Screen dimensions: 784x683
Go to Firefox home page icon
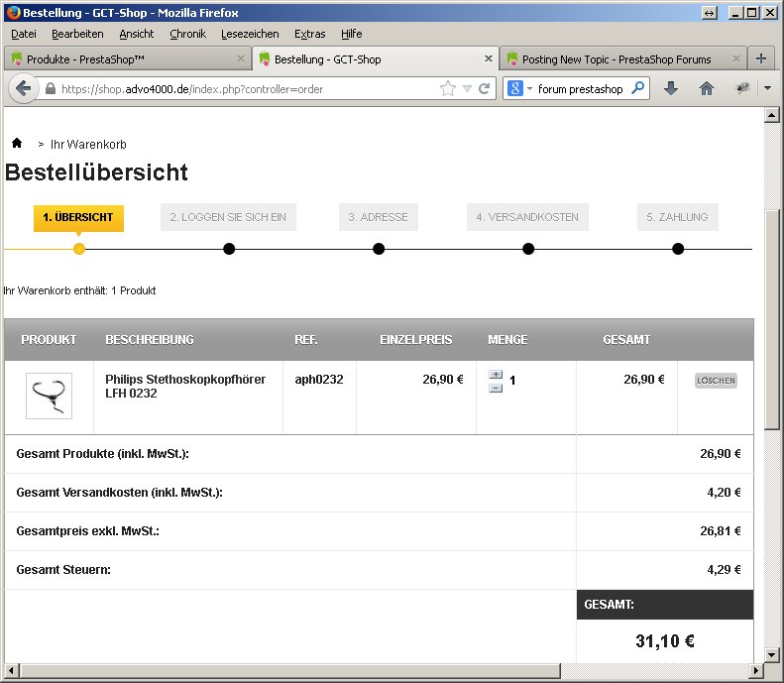click(x=706, y=89)
